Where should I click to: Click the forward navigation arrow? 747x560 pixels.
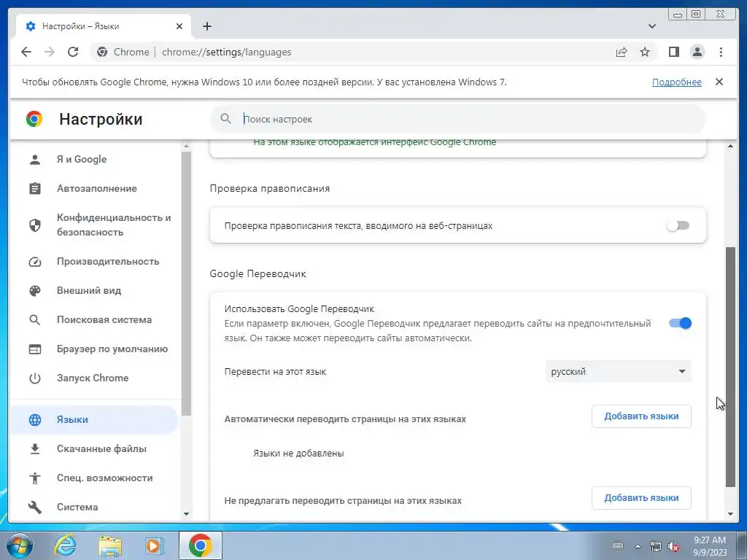50,52
